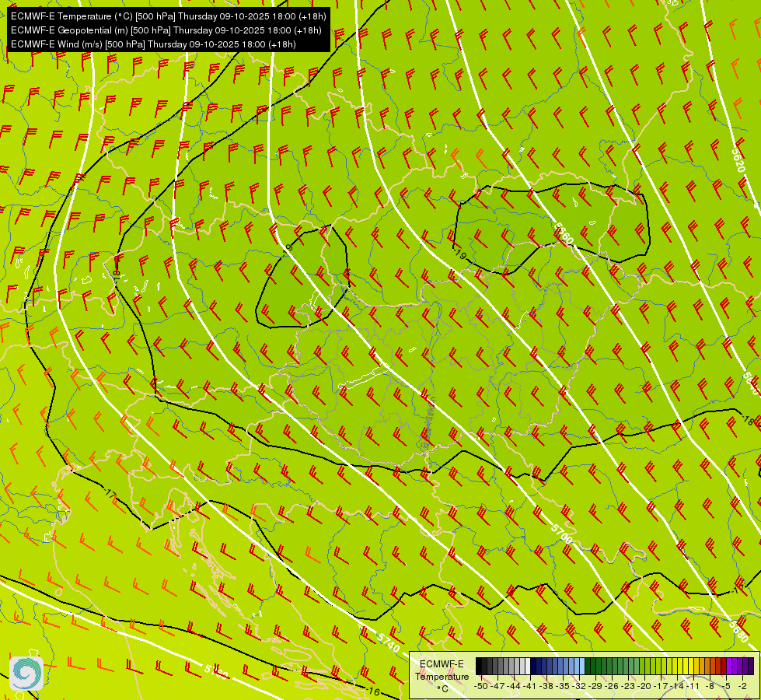Click the swirl logo icon in the corner

click(x=26, y=674)
